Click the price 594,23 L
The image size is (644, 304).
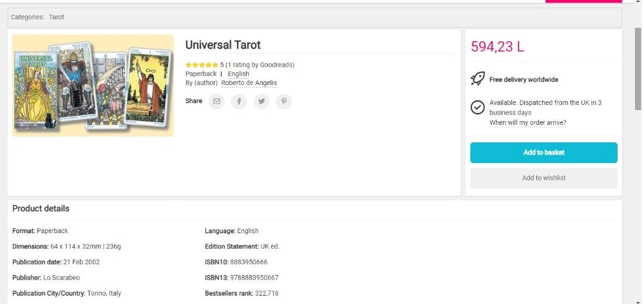coord(497,47)
